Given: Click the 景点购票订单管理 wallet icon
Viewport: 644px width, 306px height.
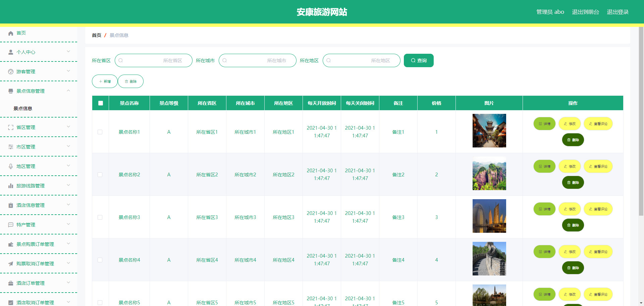Looking at the screenshot, I should pos(11,244).
